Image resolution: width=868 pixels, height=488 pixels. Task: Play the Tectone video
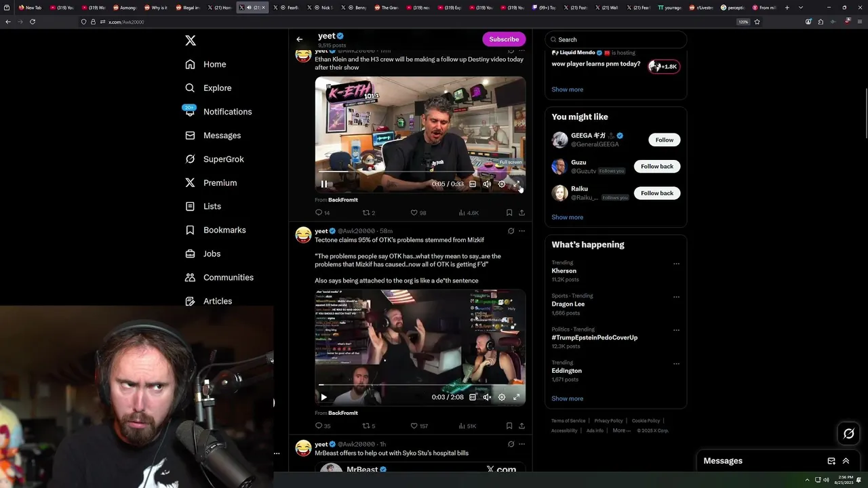(324, 397)
